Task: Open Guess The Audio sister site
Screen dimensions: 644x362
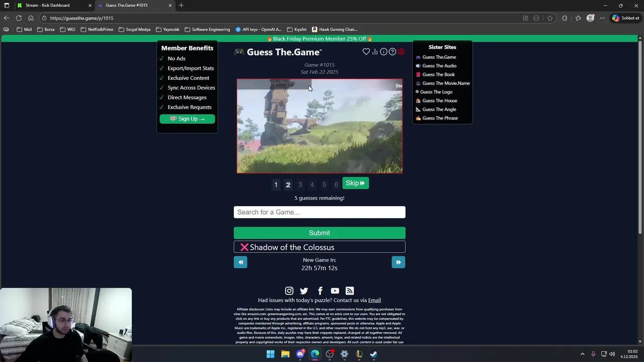Action: click(436, 66)
